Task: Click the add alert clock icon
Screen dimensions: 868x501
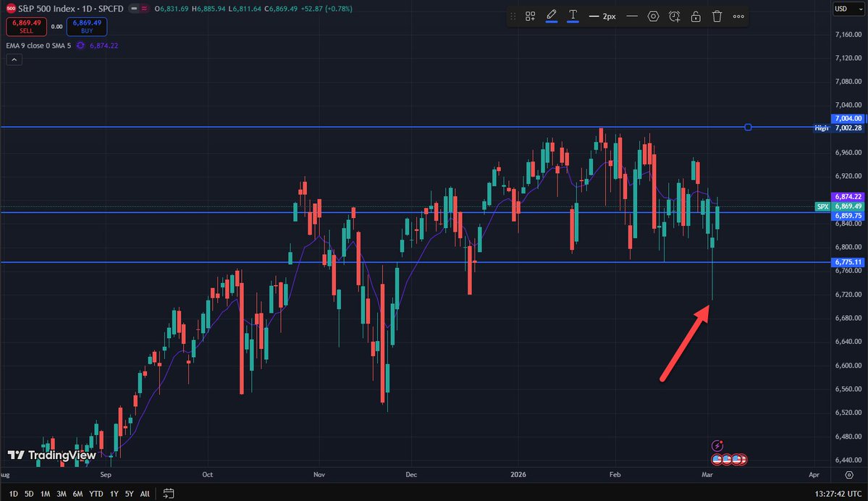Action: (675, 16)
